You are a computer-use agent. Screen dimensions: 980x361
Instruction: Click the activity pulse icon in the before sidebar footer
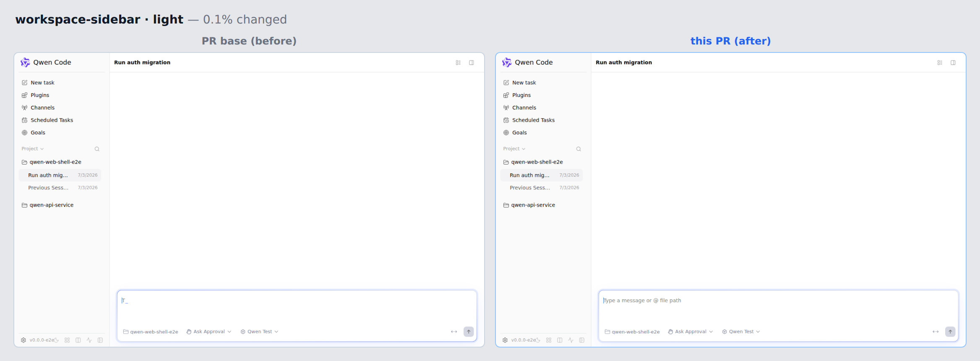pyautogui.click(x=89, y=340)
